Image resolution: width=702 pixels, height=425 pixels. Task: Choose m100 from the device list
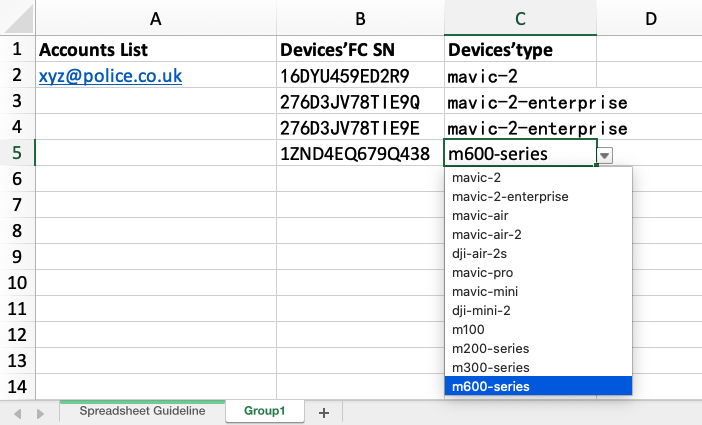(x=538, y=330)
